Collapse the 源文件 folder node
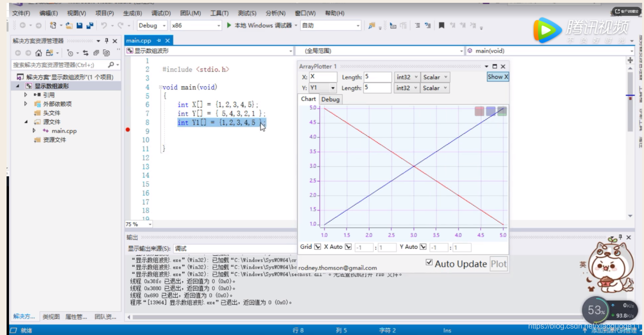The height and width of the screenshot is (335, 644). point(26,122)
